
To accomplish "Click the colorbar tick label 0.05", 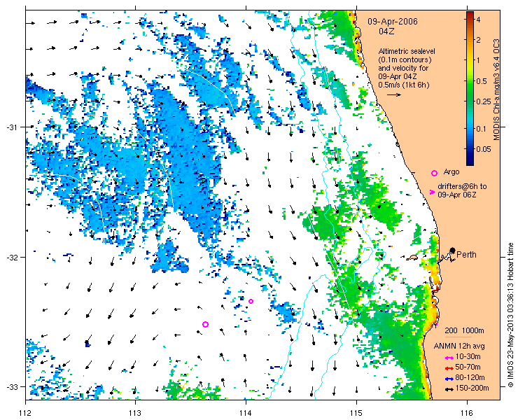I will click(483, 149).
